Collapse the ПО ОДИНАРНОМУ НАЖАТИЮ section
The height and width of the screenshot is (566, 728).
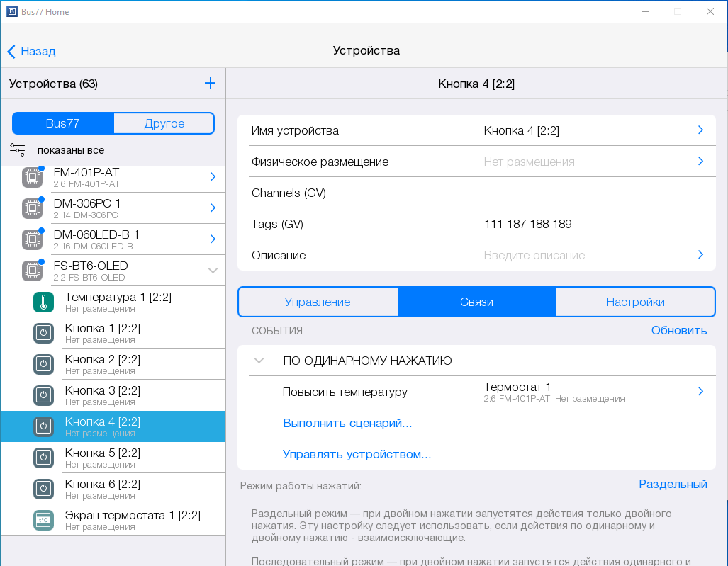[x=259, y=361]
